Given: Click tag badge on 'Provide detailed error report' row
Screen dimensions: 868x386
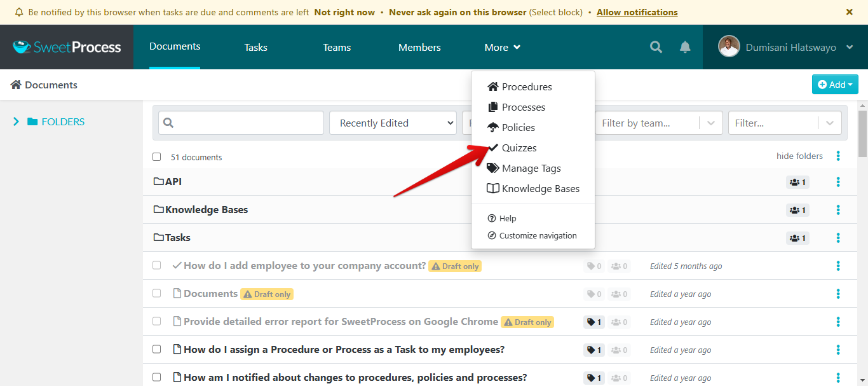Looking at the screenshot, I should pos(594,322).
